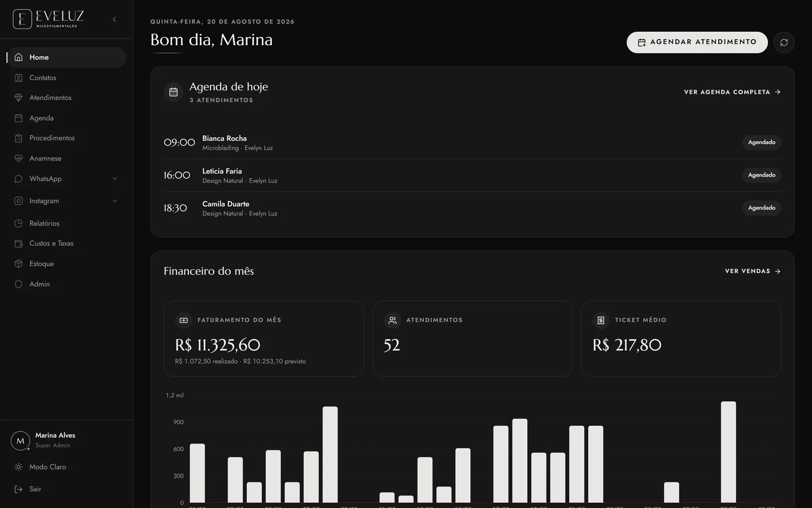
Task: Click the 52 atendimentos count
Action: (x=392, y=345)
